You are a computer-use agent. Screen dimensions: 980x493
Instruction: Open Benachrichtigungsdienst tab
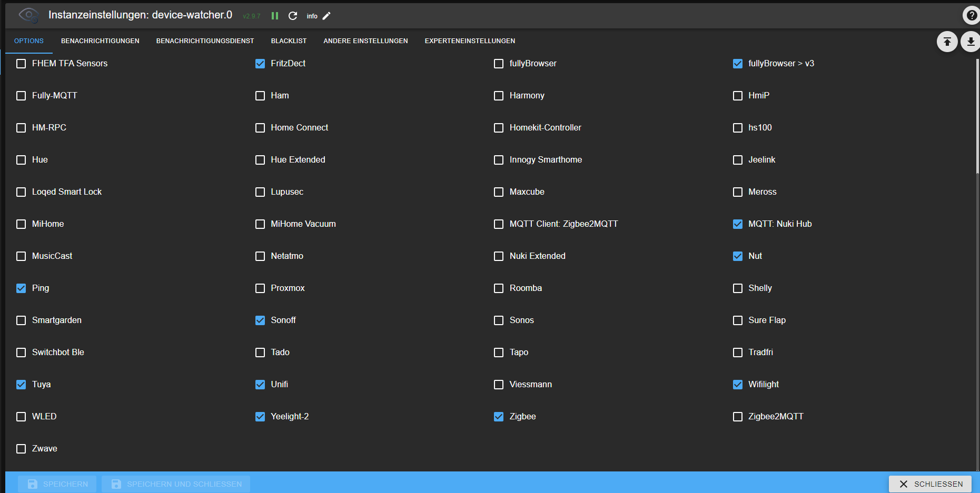(205, 41)
